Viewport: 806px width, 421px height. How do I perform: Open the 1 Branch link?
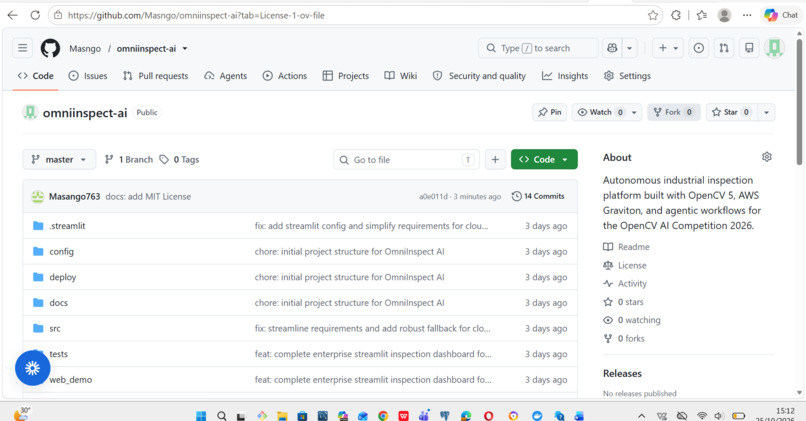tap(129, 159)
